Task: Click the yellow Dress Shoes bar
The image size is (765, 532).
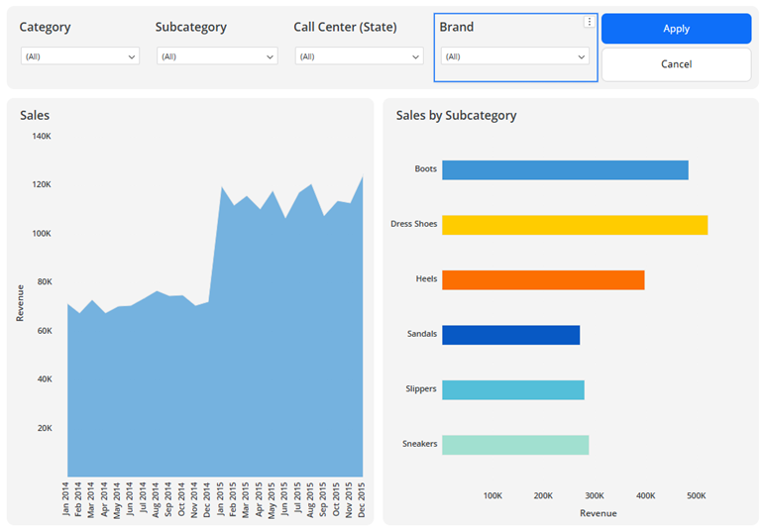Action: pyautogui.click(x=575, y=225)
